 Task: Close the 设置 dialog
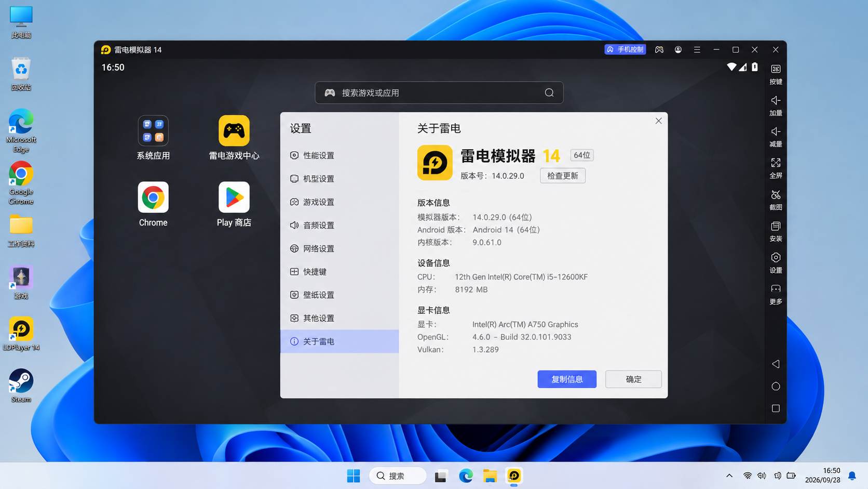coord(658,121)
